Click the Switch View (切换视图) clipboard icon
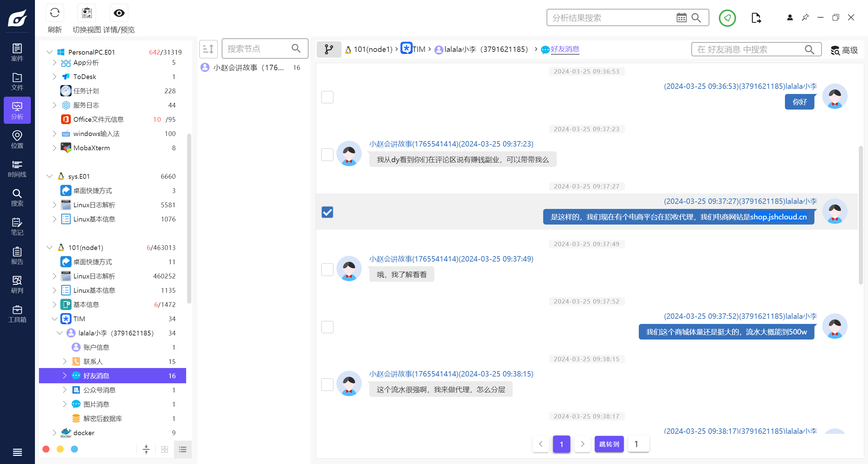Image resolution: width=868 pixels, height=464 pixels. coord(87,13)
